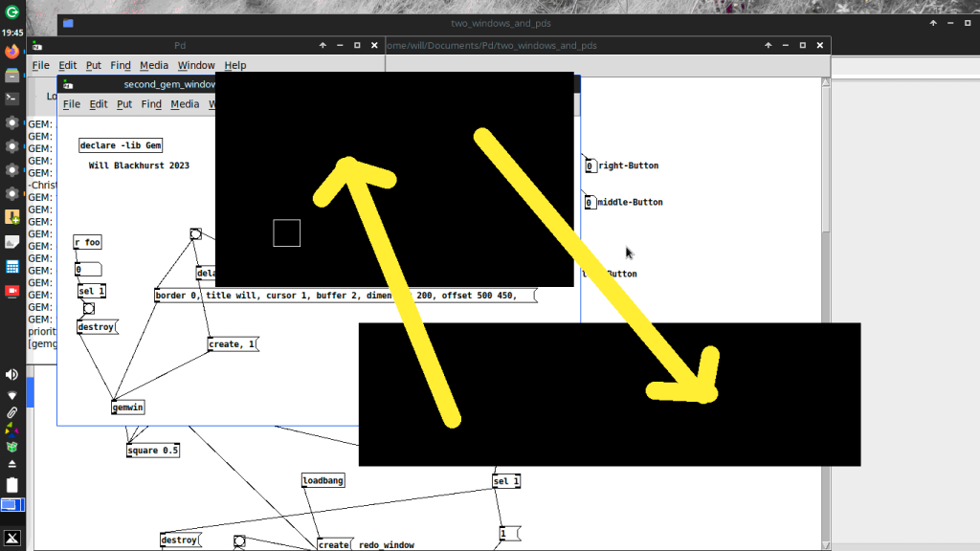The height and width of the screenshot is (551, 980).
Task: Click the 'declare -lib Gem' object
Action: click(x=121, y=145)
